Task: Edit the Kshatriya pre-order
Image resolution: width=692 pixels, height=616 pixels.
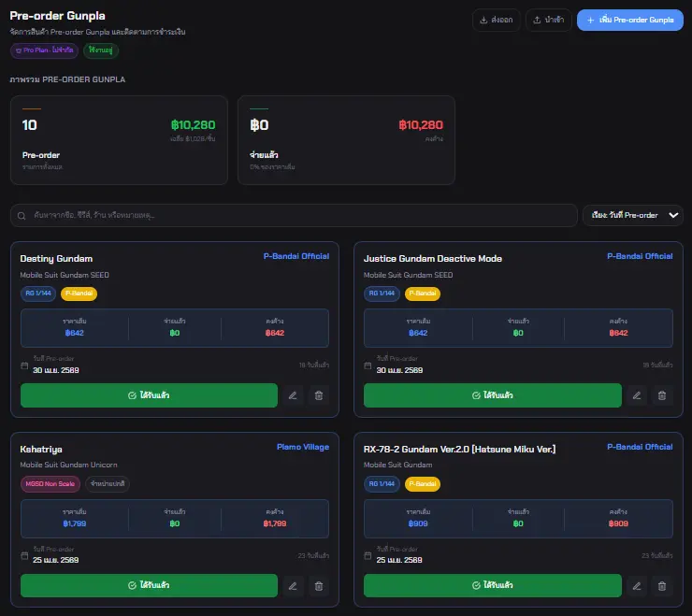Action: click(x=293, y=586)
